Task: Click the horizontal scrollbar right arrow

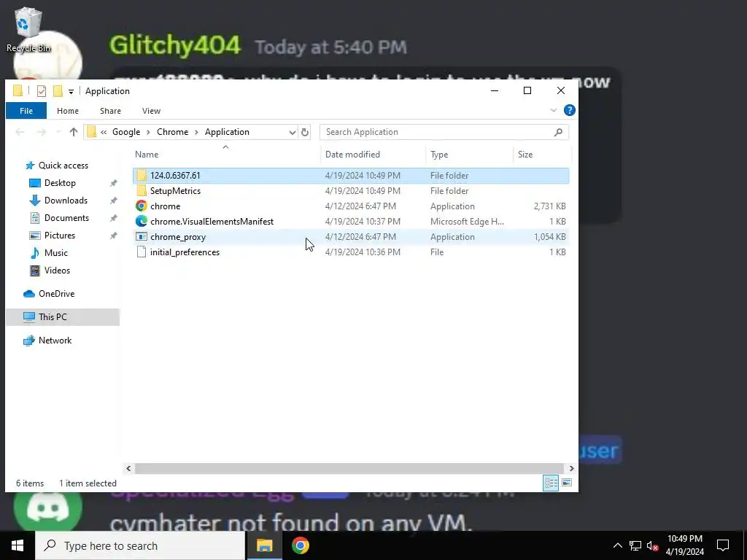Action: click(x=571, y=469)
